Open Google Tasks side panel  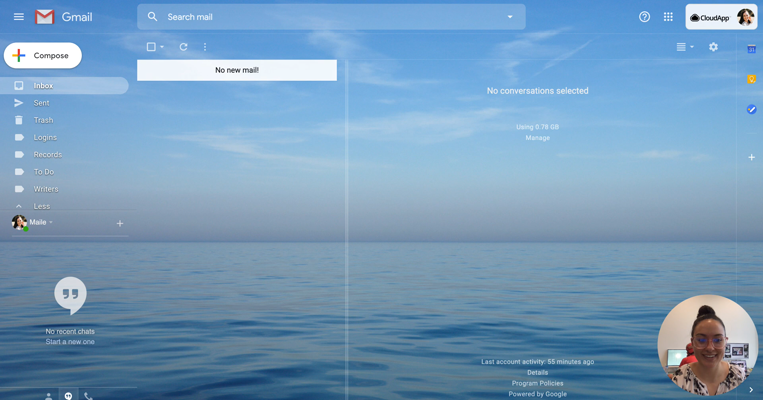coord(751,109)
